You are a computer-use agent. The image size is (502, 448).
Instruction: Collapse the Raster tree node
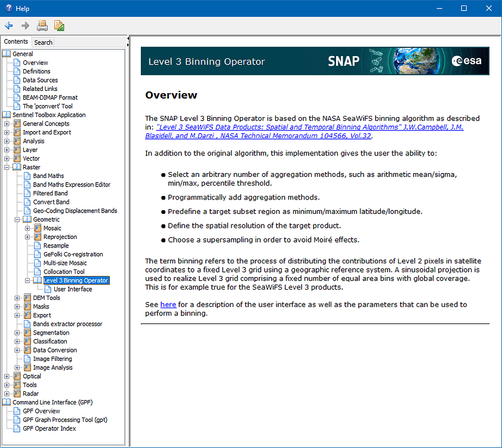click(x=7, y=167)
